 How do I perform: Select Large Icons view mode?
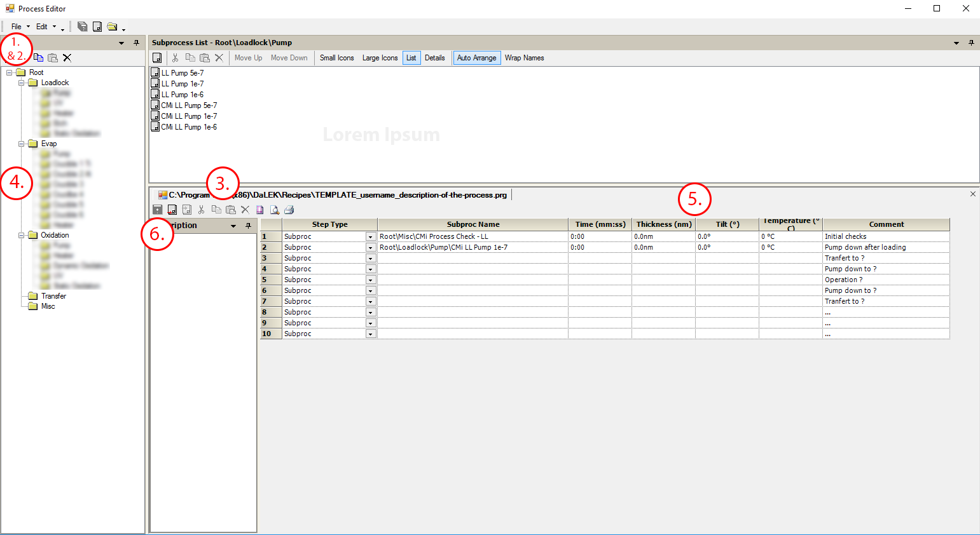tap(380, 58)
